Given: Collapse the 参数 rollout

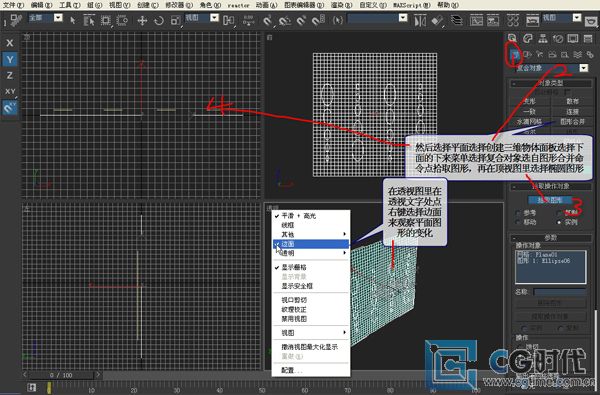Looking at the screenshot, I should click(x=550, y=237).
